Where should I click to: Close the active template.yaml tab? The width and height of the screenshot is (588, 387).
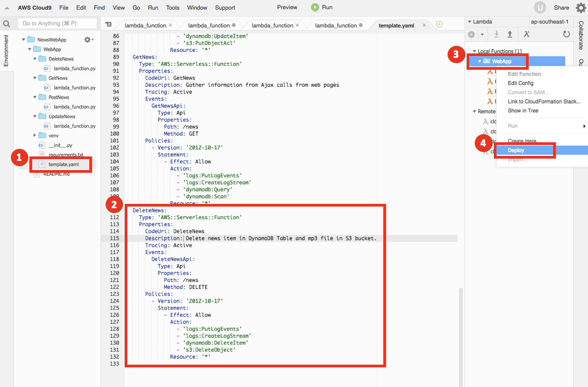(424, 25)
